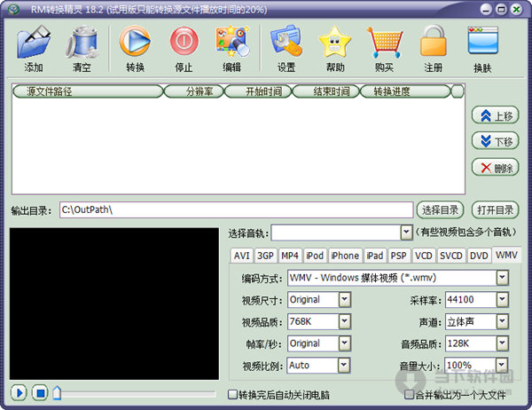This screenshot has width=532, height=410.
Task: Open the 声道 立体声 dropdown
Action: [502, 321]
